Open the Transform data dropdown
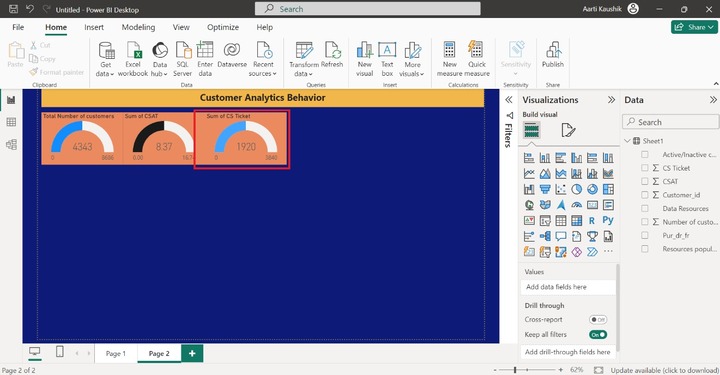Image resolution: width=720 pixels, height=375 pixels. pos(304,60)
